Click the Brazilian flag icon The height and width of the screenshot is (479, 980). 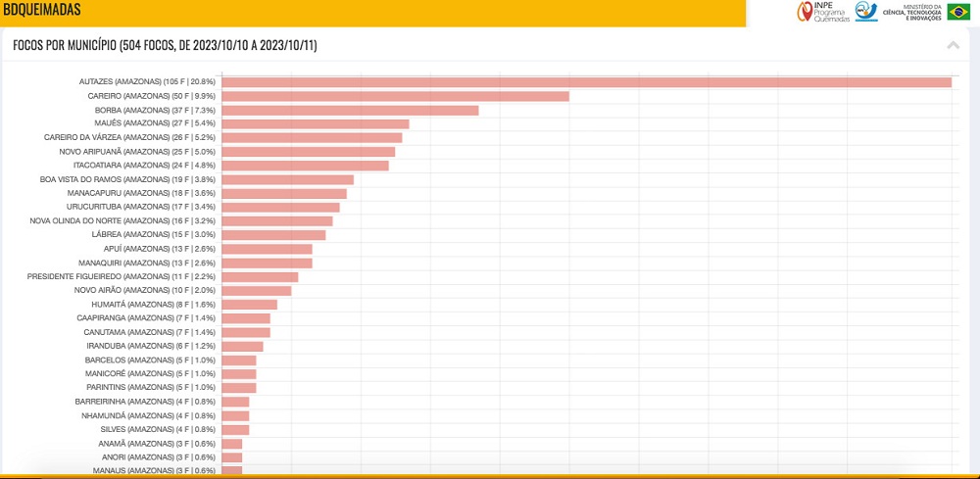(958, 12)
